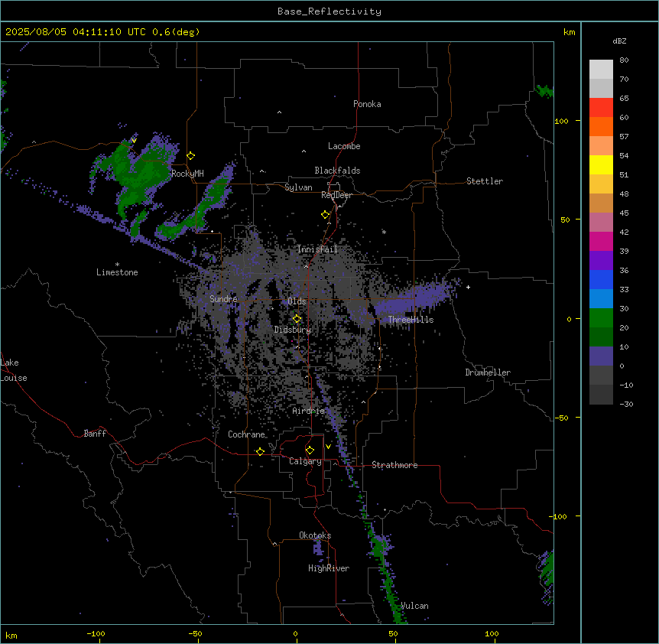The image size is (659, 644).
Task: Click the Blackfalds label
Action: pos(337,171)
